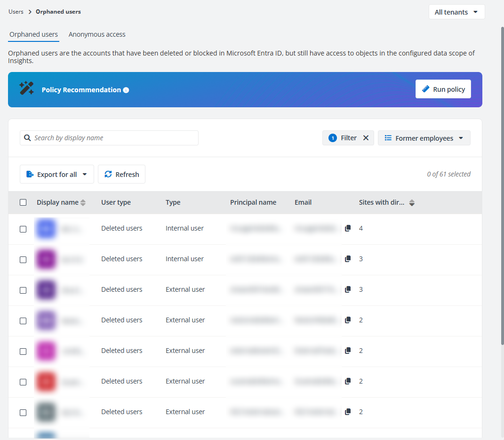504x440 pixels.
Task: Click the blue avatar of first user
Action: (46, 229)
